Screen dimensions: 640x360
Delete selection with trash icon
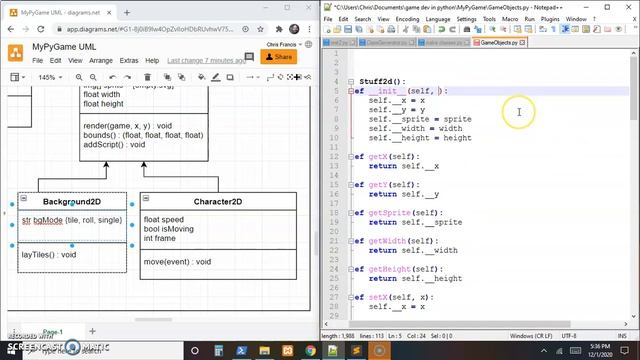[x=147, y=77]
